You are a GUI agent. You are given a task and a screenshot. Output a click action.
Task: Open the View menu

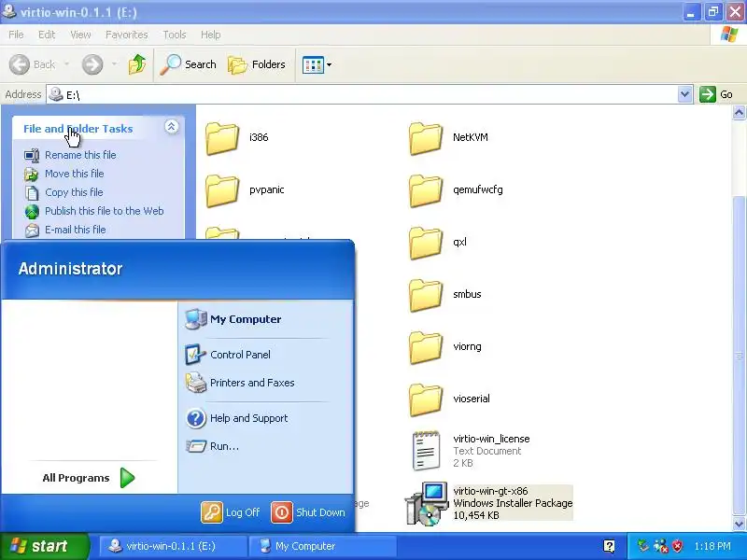click(x=80, y=35)
